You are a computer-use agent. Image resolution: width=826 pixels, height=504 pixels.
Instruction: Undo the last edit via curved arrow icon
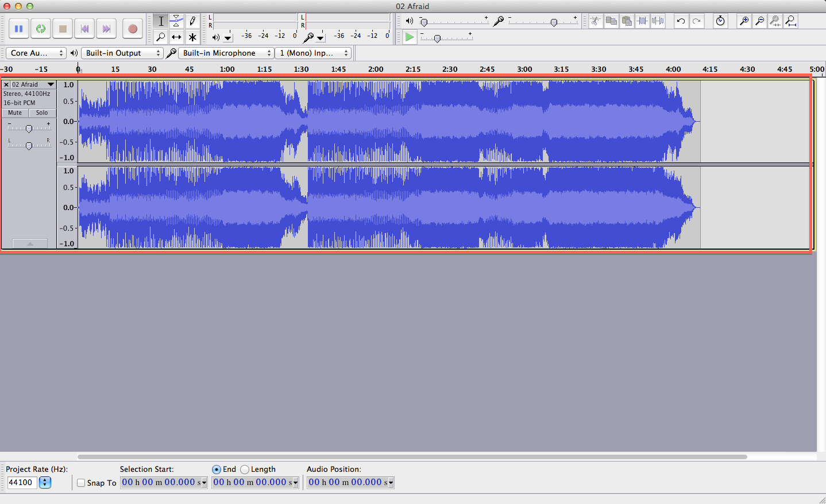pyautogui.click(x=681, y=21)
